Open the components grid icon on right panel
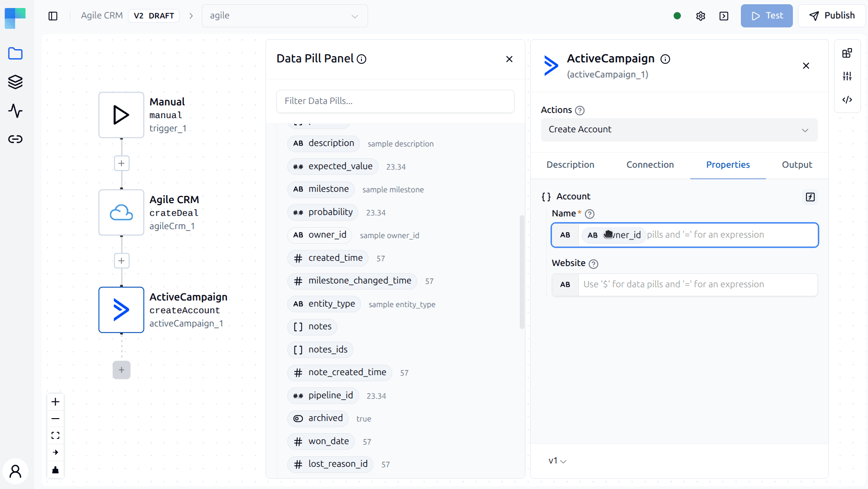The image size is (868, 489). [847, 53]
